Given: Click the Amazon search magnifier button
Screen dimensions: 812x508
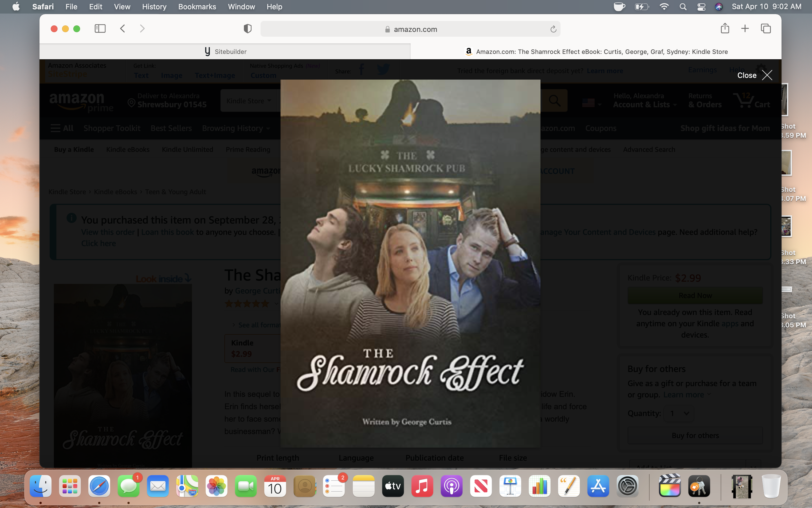Looking at the screenshot, I should [x=555, y=100].
